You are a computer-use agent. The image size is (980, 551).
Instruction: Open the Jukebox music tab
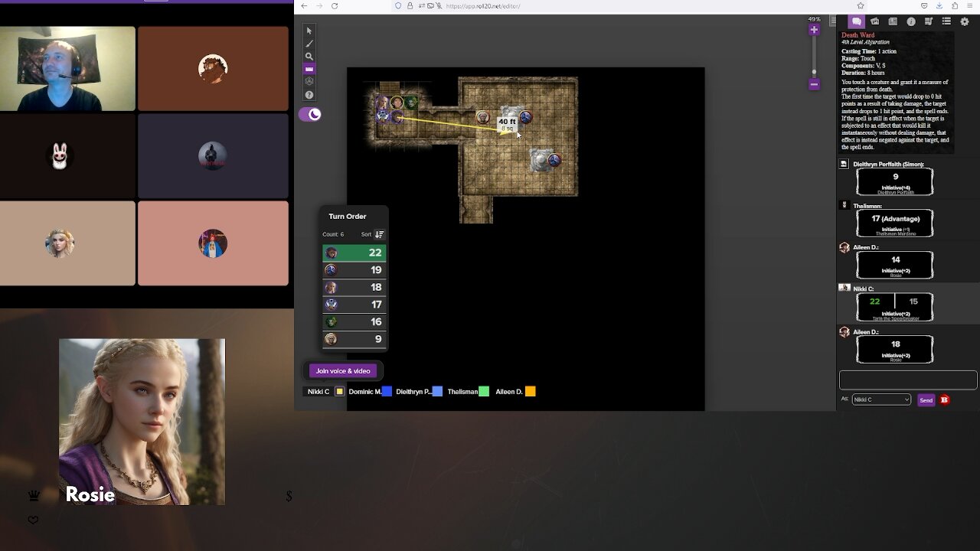pos(929,21)
